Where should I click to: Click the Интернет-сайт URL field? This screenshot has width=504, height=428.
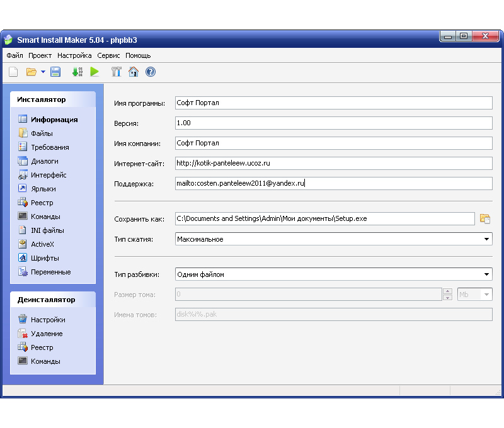pyautogui.click(x=334, y=163)
